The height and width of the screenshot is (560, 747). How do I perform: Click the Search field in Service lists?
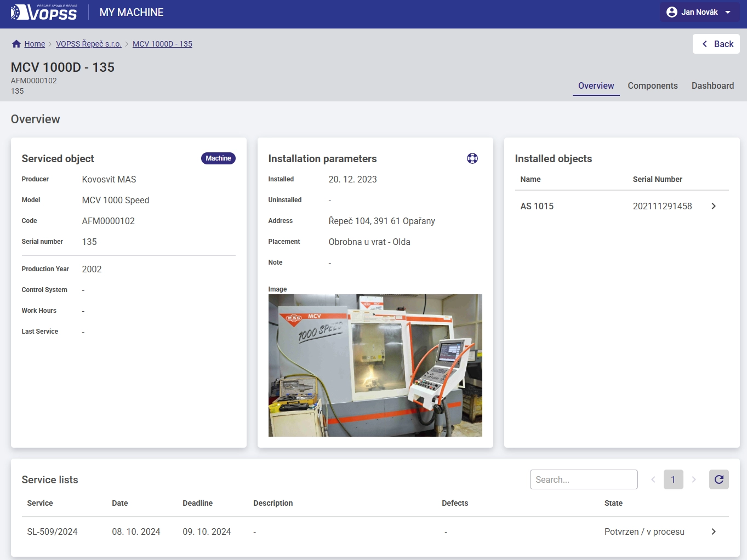coord(583,479)
